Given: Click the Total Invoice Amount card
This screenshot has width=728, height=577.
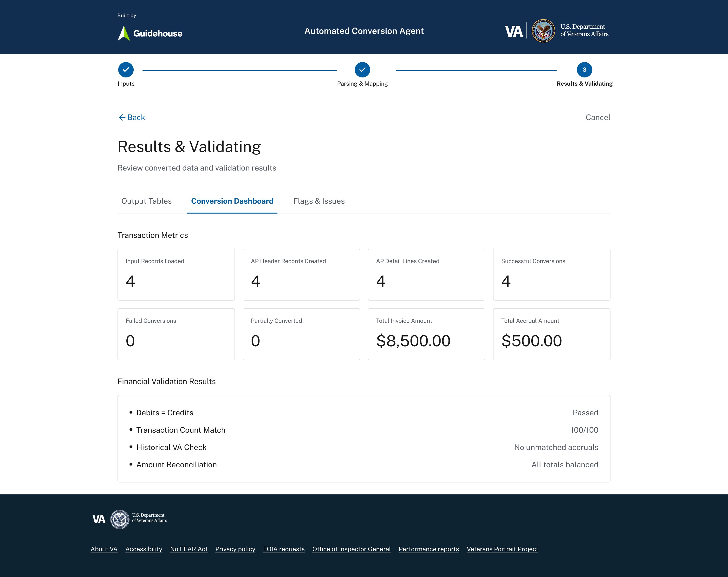Looking at the screenshot, I should pyautogui.click(x=426, y=334).
